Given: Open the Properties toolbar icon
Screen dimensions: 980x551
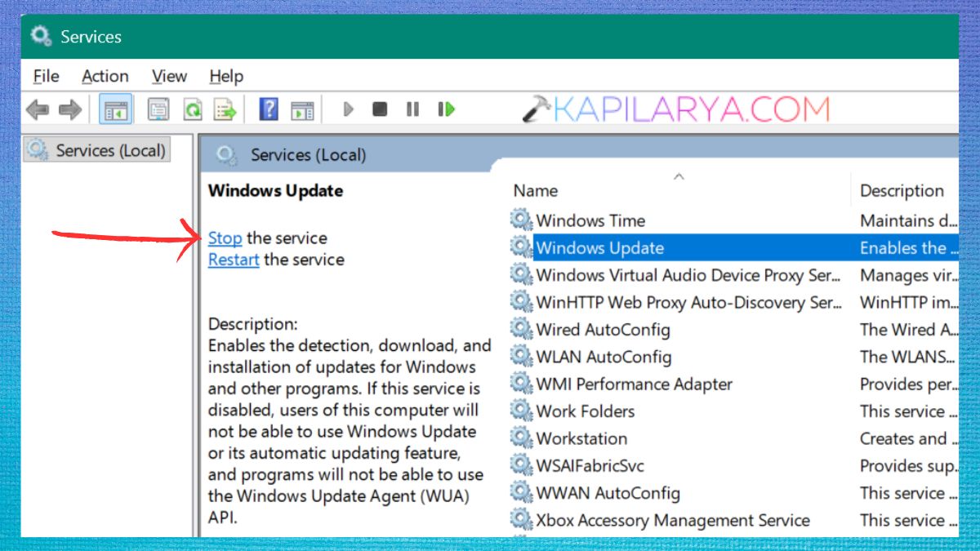Looking at the screenshot, I should pos(158,109).
